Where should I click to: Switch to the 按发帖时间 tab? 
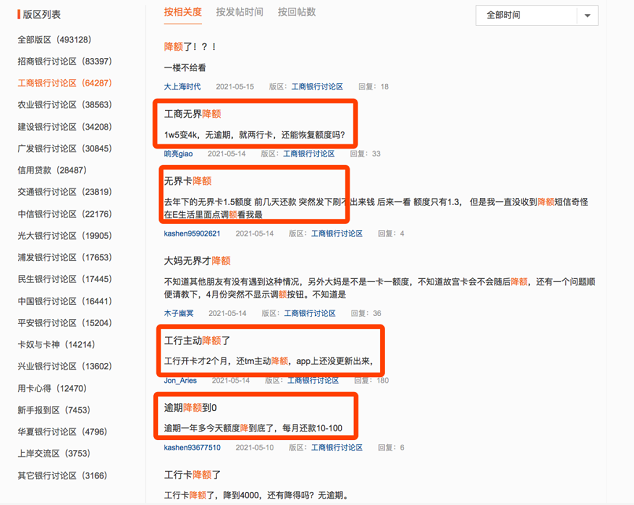coord(240,12)
